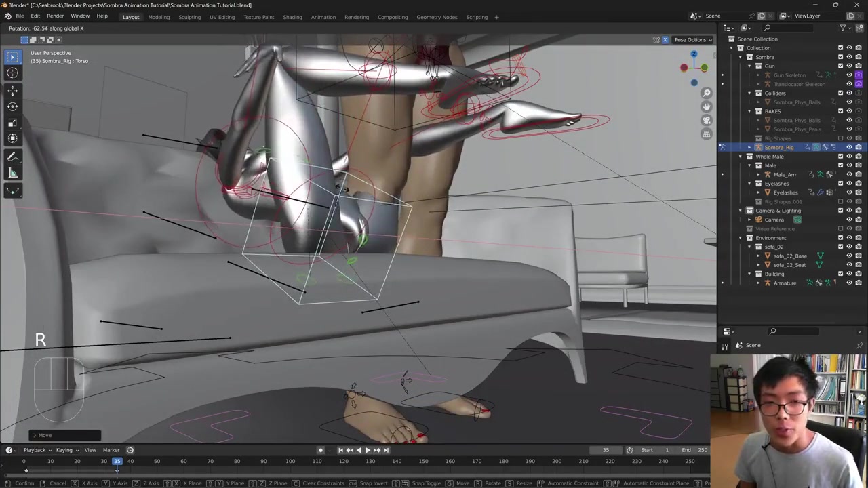Choose the Scale tool

[12, 123]
